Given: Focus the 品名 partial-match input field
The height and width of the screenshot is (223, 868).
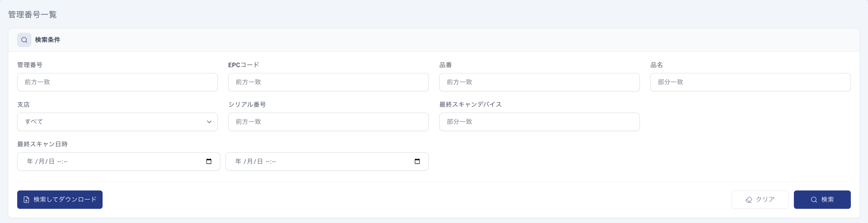Looking at the screenshot, I should coord(750,82).
